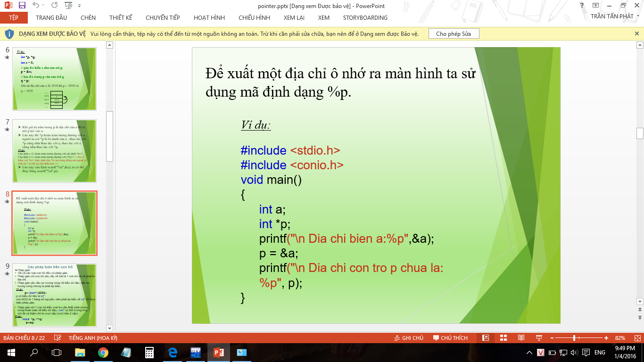Screen dimensions: 644x362
Task: Open the CHÈN ribbon tab
Action: 88,18
